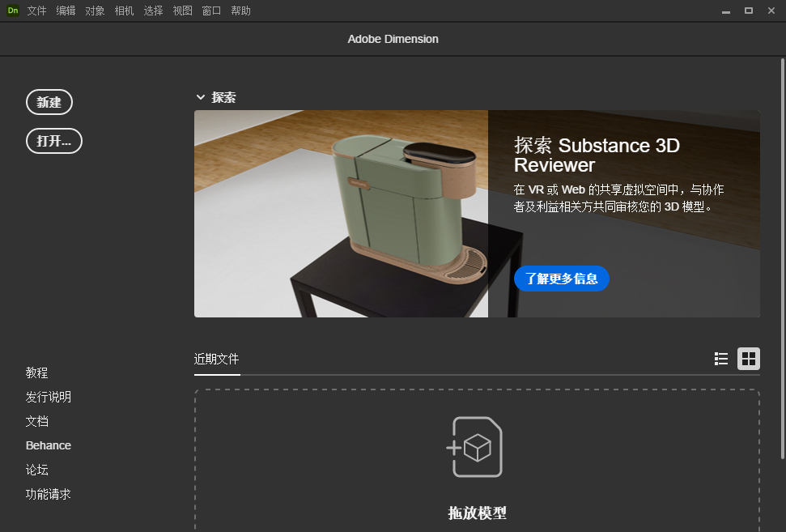Switch recent files to list view
The width and height of the screenshot is (786, 532).
[721, 358]
